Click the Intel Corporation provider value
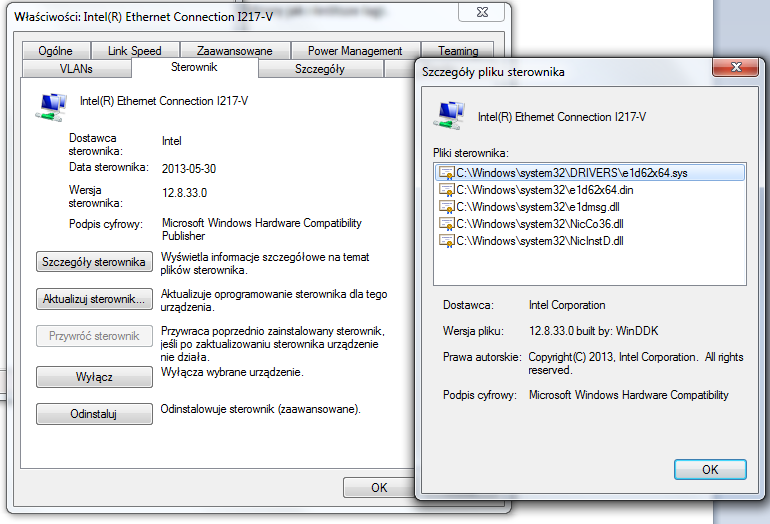The height and width of the screenshot is (524, 770). tap(567, 305)
